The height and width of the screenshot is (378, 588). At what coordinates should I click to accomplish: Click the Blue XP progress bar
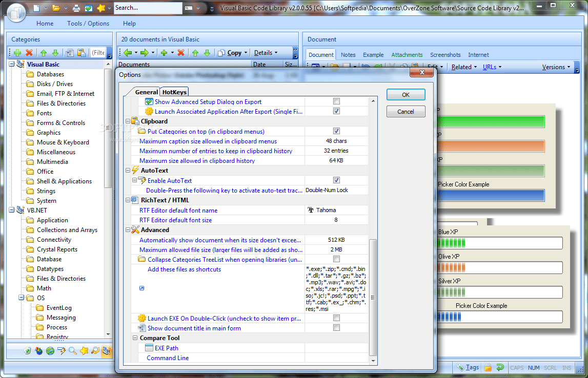tap(499, 243)
